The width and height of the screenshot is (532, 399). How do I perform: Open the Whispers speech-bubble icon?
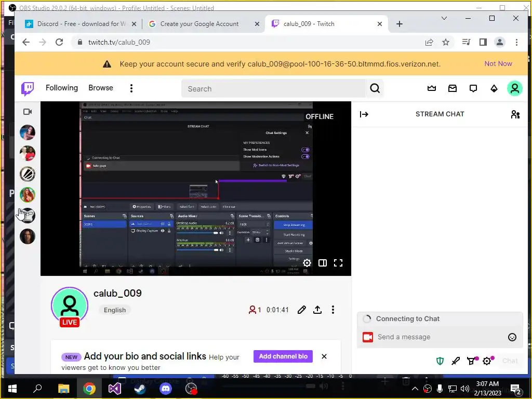click(473, 88)
